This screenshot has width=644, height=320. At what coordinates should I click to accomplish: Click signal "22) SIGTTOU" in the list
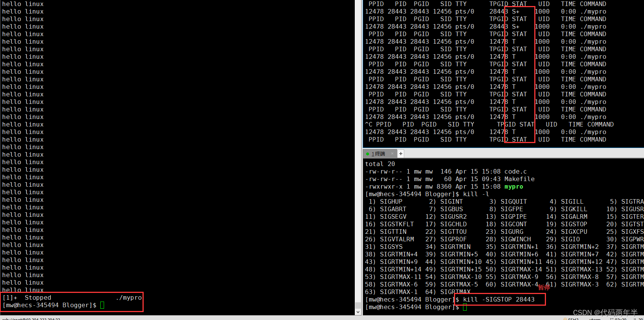(x=446, y=232)
